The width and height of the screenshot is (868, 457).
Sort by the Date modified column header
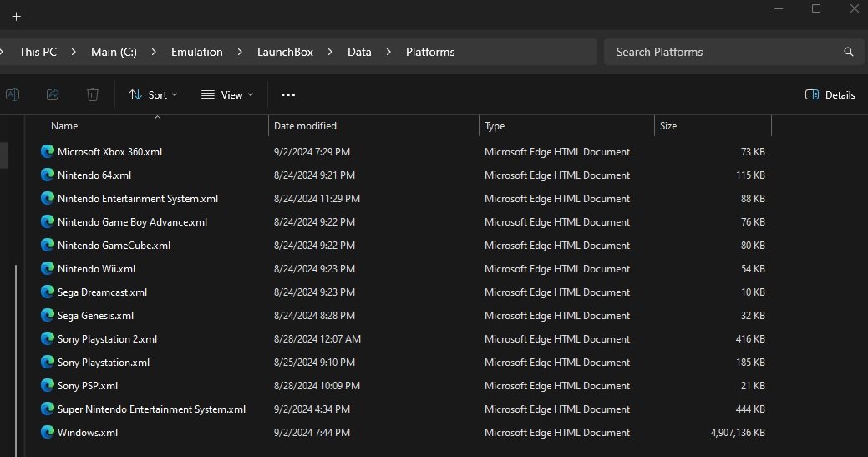(305, 126)
